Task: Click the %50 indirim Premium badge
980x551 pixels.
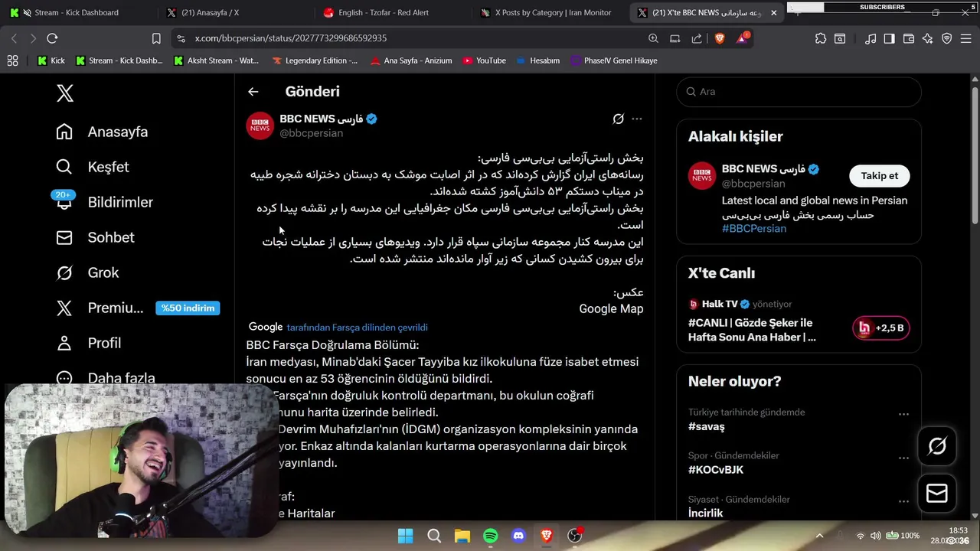Action: tap(188, 308)
